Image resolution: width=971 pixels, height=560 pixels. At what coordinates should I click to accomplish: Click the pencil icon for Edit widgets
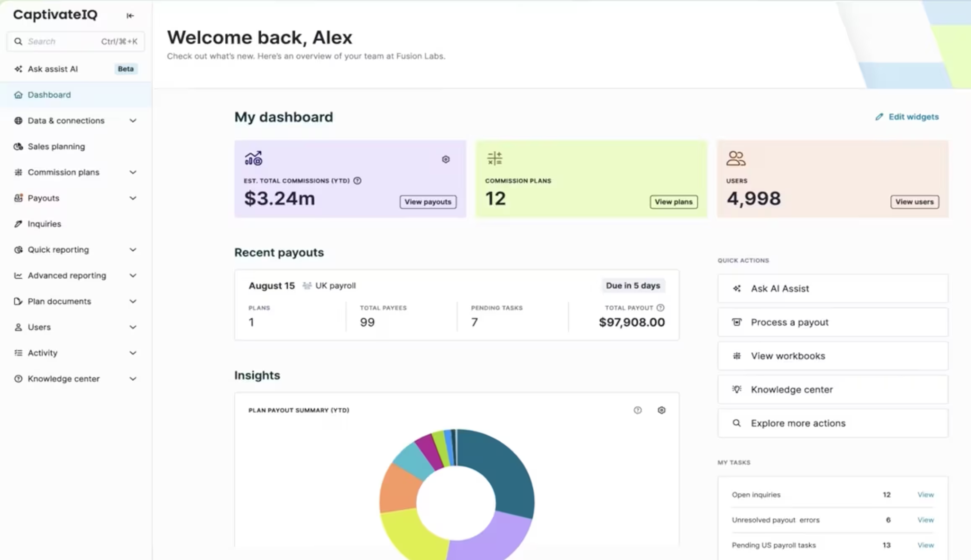click(x=879, y=117)
